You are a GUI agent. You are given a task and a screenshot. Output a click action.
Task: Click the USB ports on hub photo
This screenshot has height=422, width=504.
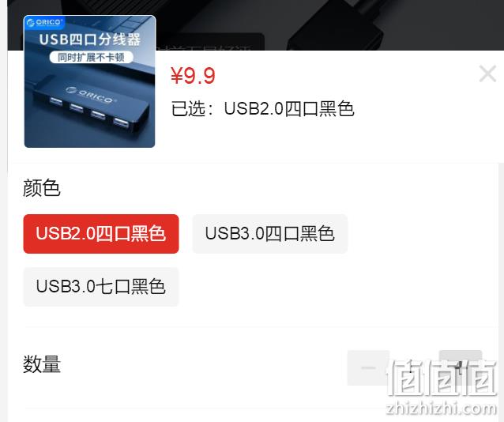point(88,112)
